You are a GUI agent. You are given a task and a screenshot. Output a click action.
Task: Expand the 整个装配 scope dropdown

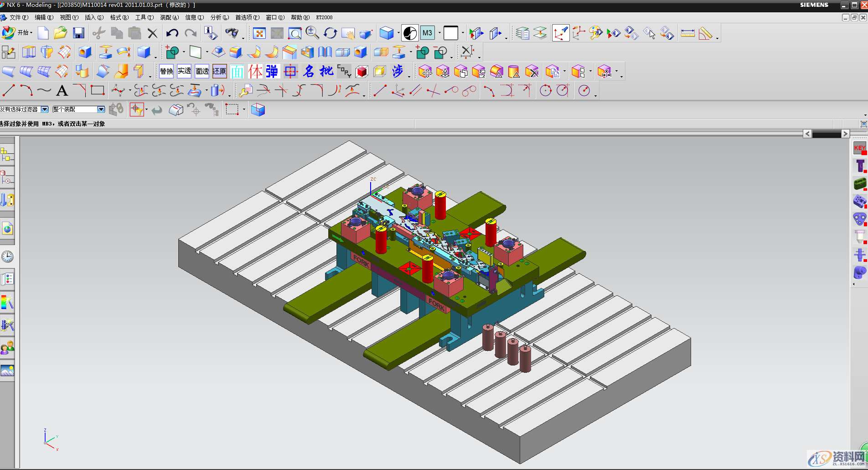point(101,110)
